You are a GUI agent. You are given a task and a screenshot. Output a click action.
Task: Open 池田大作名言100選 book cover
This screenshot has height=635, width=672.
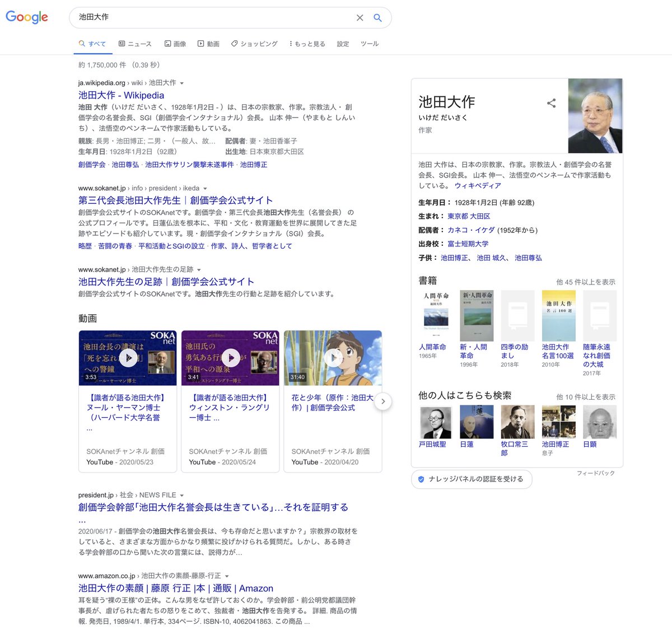559,316
